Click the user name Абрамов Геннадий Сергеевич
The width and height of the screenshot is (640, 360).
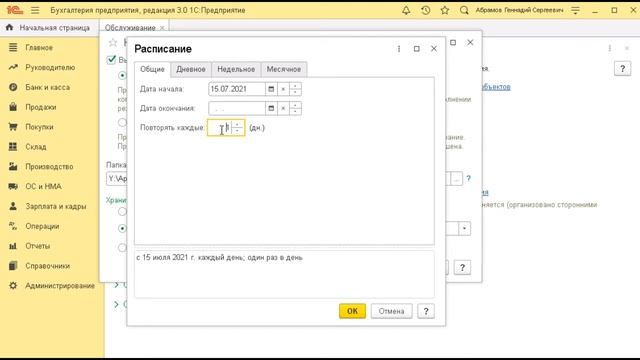pos(519,10)
